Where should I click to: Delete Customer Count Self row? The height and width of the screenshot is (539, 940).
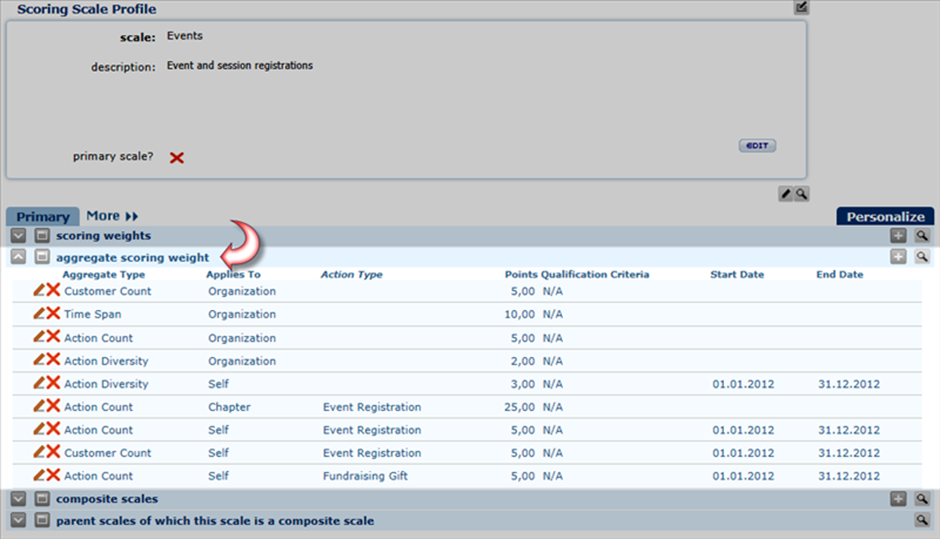53,451
